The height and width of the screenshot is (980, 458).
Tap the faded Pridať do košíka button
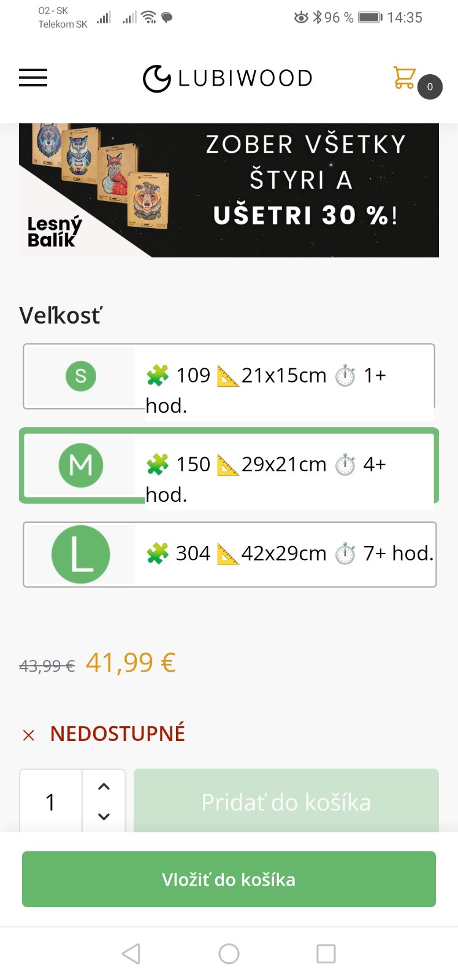point(286,802)
